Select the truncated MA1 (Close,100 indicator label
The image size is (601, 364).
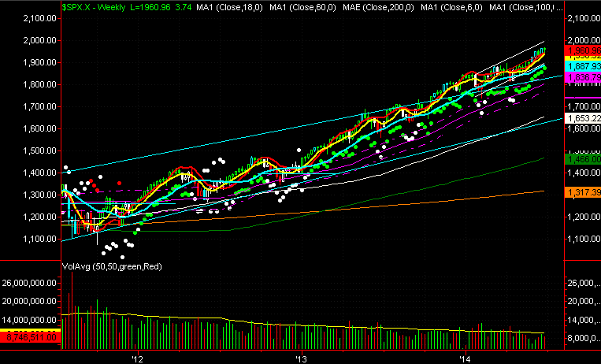pyautogui.click(x=526, y=7)
